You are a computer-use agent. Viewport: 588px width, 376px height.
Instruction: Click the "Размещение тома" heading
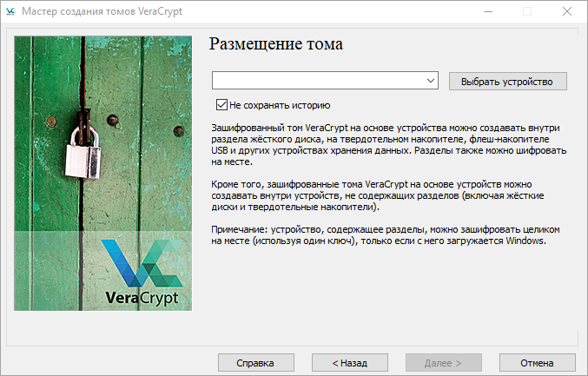pos(275,44)
